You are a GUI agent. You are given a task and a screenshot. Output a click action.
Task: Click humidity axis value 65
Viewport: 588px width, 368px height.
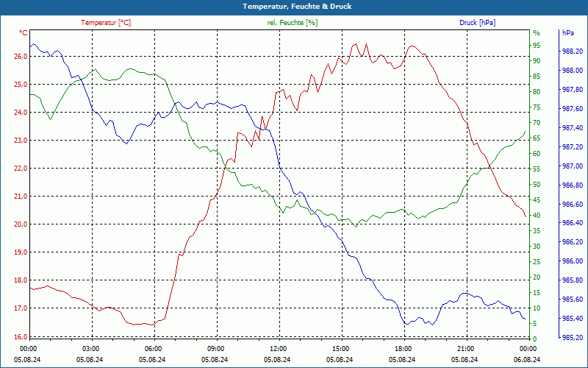point(537,138)
